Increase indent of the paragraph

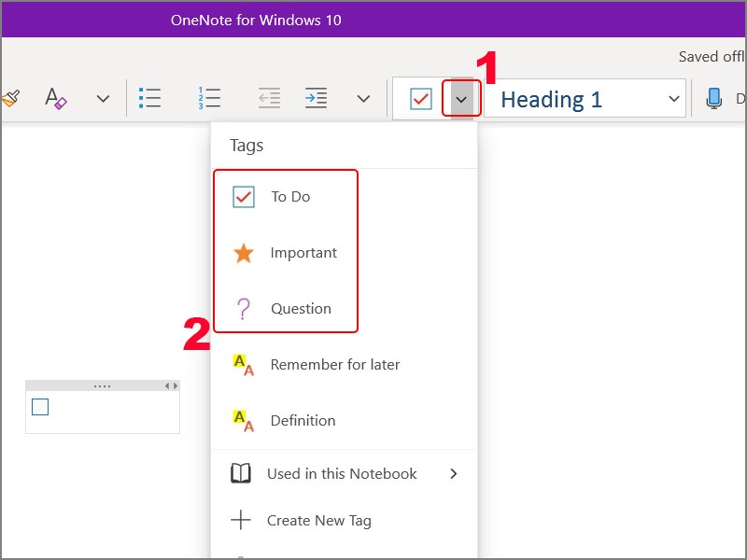point(316,98)
